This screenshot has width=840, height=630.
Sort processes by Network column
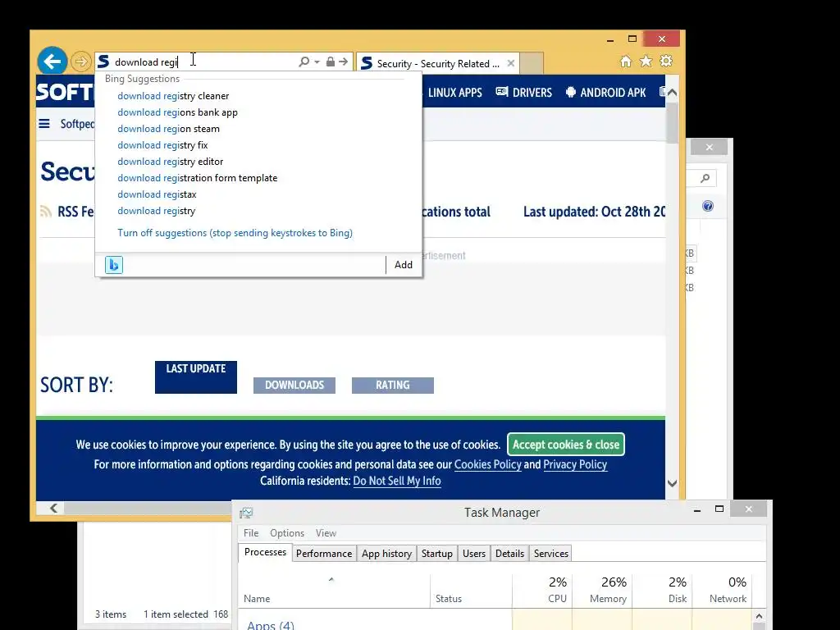click(722, 591)
